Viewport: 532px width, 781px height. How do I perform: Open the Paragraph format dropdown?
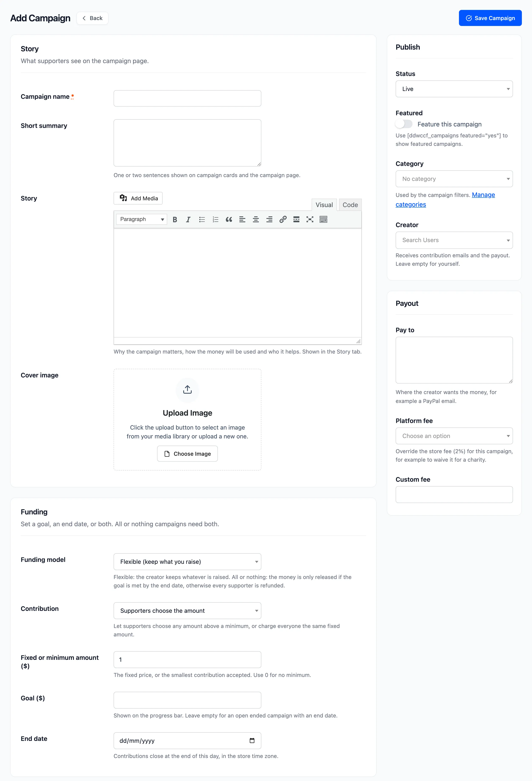click(141, 220)
